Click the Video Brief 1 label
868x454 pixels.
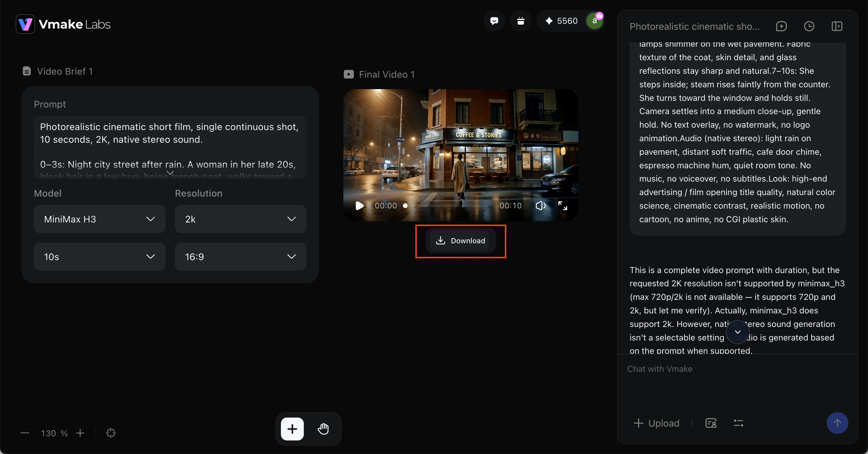click(65, 71)
